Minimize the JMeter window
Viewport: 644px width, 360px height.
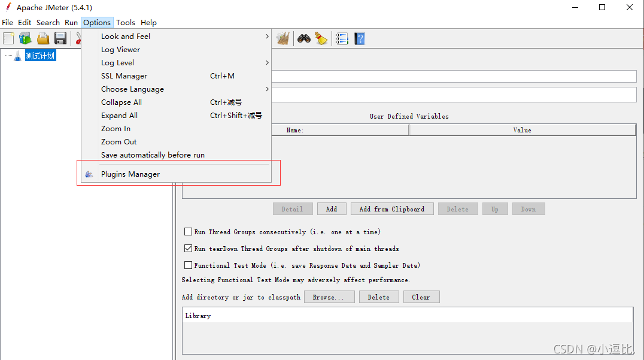pyautogui.click(x=575, y=7)
